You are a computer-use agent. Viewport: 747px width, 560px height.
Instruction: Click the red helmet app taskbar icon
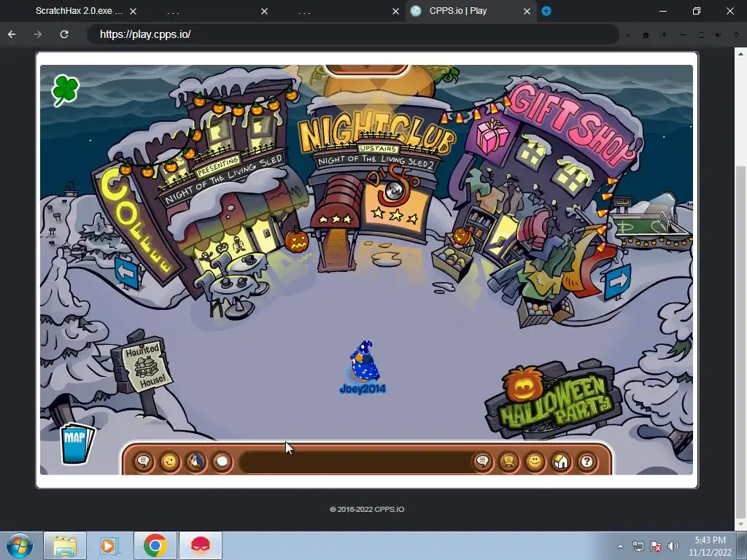point(201,545)
